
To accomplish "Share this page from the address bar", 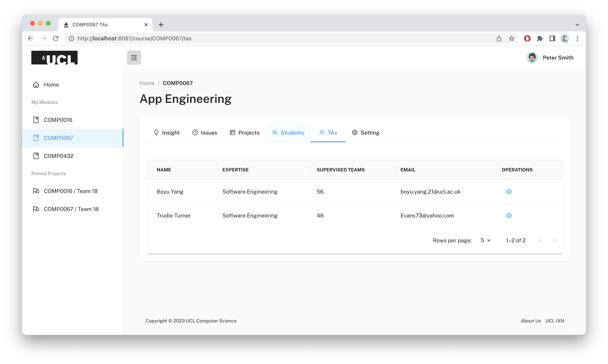I will 499,39.
